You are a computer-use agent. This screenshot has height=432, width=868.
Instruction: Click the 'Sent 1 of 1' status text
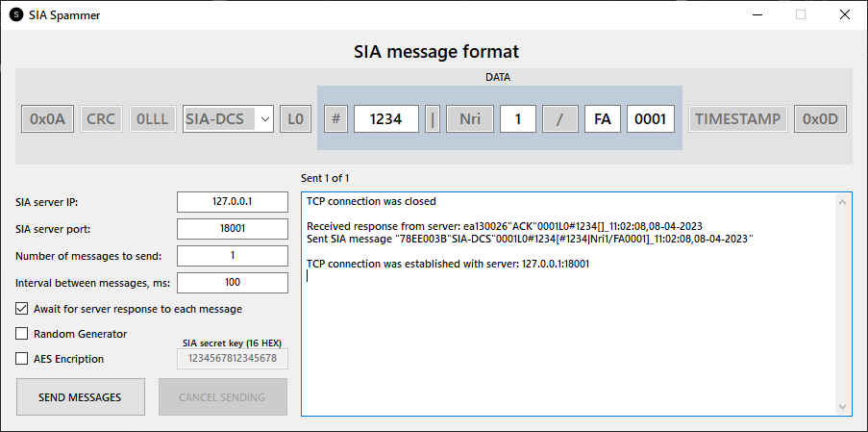pos(325,178)
